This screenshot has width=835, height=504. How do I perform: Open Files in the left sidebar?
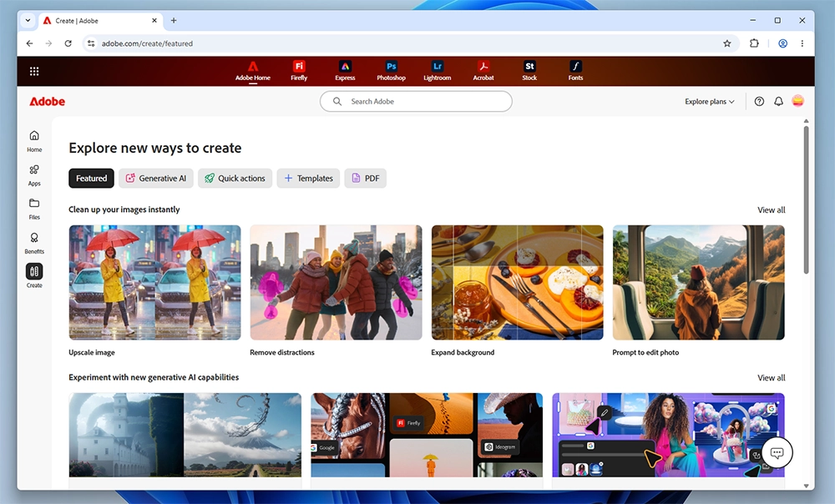tap(34, 209)
